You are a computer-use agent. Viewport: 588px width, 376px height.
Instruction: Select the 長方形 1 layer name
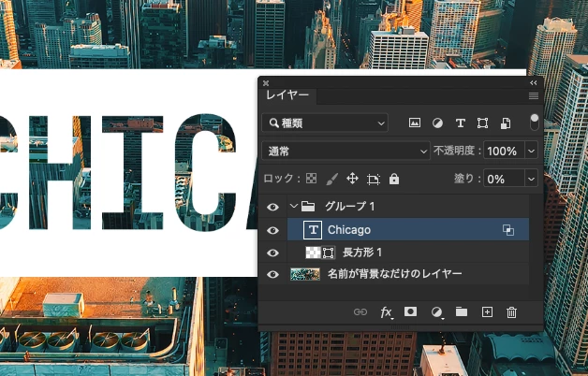coord(362,253)
